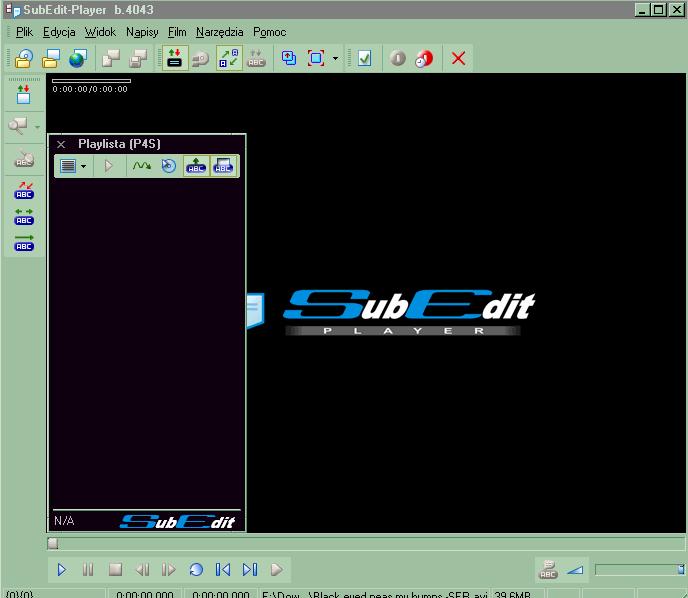The height and width of the screenshot is (598, 688).
Task: Click open subtitles folder-with-window icon
Action: click(x=51, y=58)
